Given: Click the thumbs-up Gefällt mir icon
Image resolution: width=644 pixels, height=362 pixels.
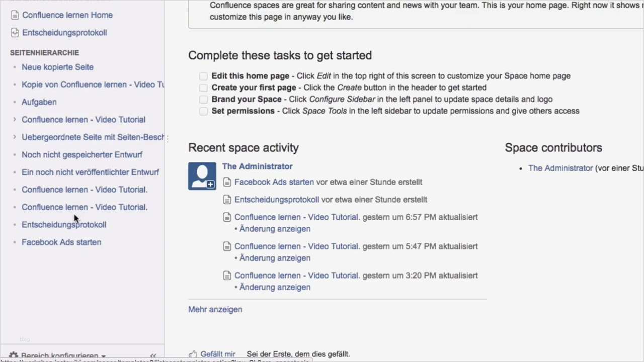Looking at the screenshot, I should click(193, 354).
